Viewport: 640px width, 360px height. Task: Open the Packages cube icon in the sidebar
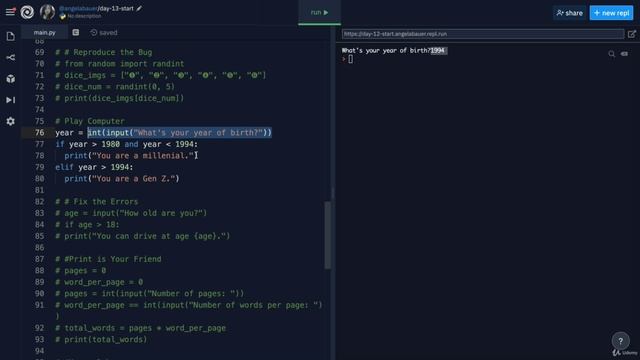(11, 79)
